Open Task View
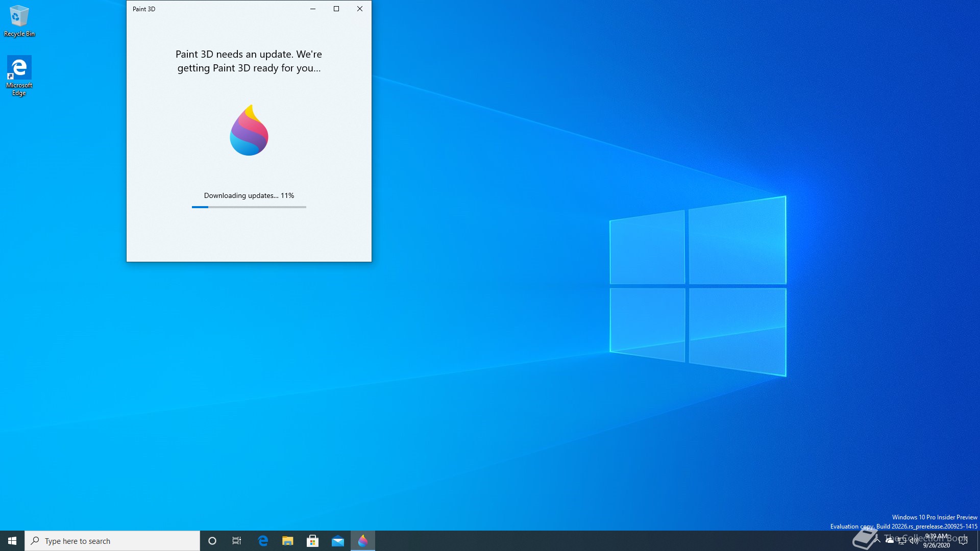Image resolution: width=980 pixels, height=551 pixels. pyautogui.click(x=237, y=541)
